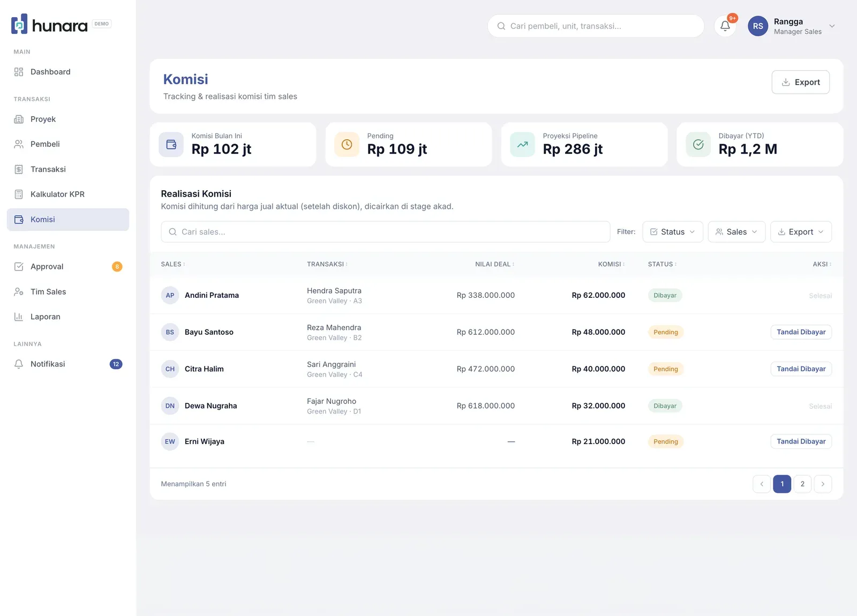Open the table Export dropdown
This screenshot has width=857, height=616.
coord(801,232)
